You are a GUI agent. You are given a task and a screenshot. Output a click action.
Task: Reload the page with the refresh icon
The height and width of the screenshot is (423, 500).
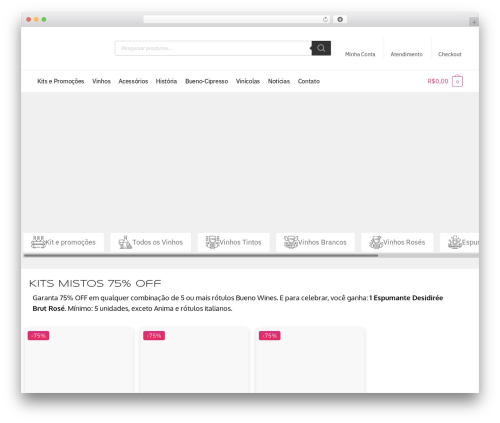click(x=325, y=20)
